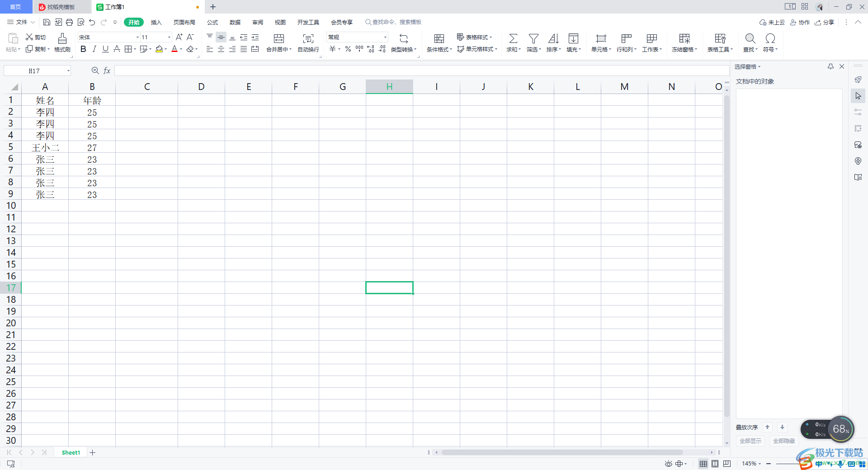Apply red font color swatch
Screen dimensions: 868x470
(x=175, y=49)
